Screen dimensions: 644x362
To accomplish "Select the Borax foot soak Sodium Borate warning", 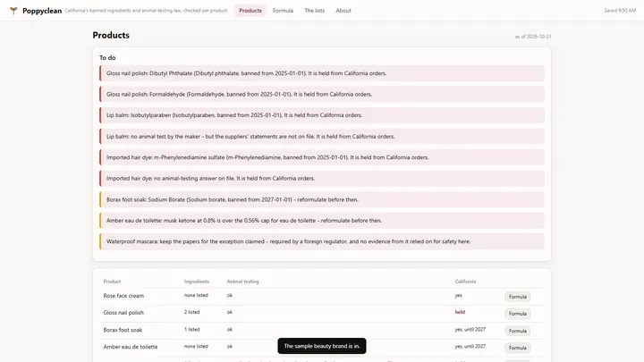I will [x=322, y=199].
